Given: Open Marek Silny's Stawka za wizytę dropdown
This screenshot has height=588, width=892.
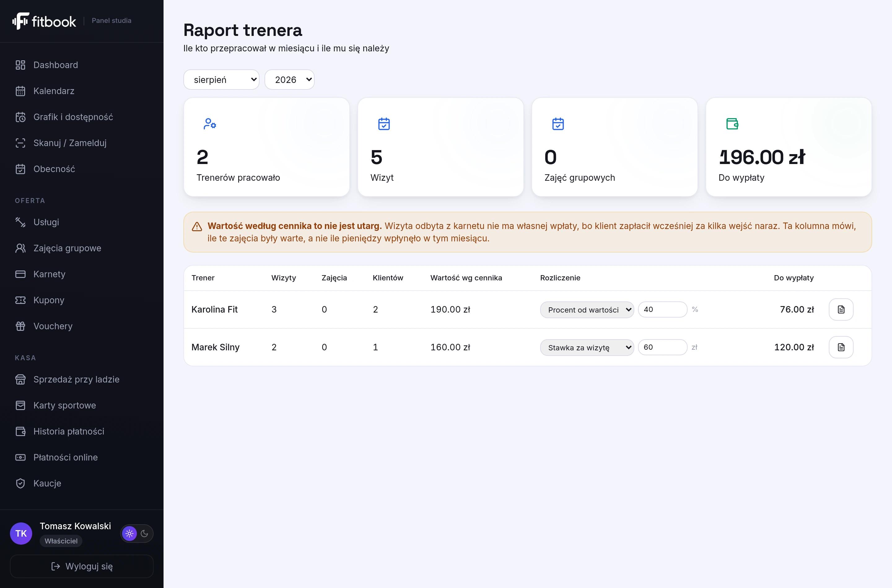Looking at the screenshot, I should 587,348.
